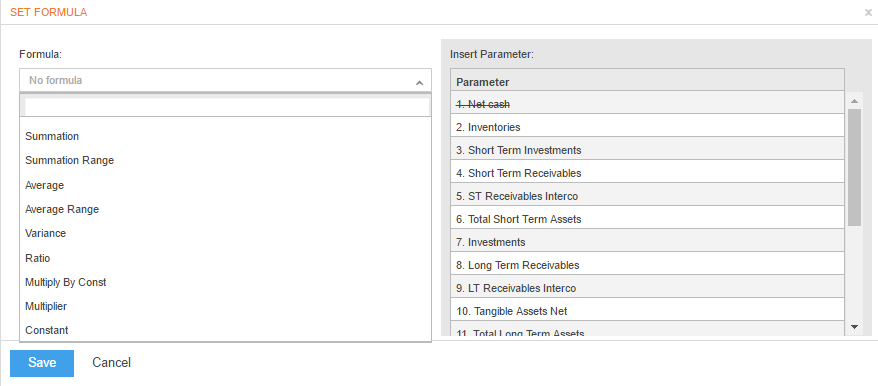The width and height of the screenshot is (878, 386).
Task: Insert the Short Term Investments parameter
Action: (647, 150)
